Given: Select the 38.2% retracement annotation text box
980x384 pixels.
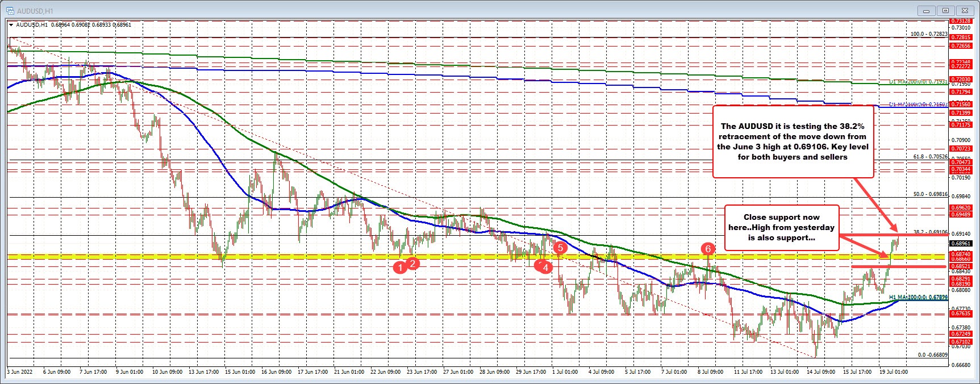Looking at the screenshot, I should pos(793,141).
